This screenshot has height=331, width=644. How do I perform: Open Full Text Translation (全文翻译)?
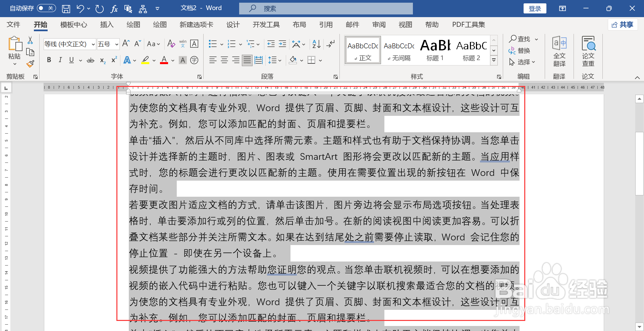559,51
